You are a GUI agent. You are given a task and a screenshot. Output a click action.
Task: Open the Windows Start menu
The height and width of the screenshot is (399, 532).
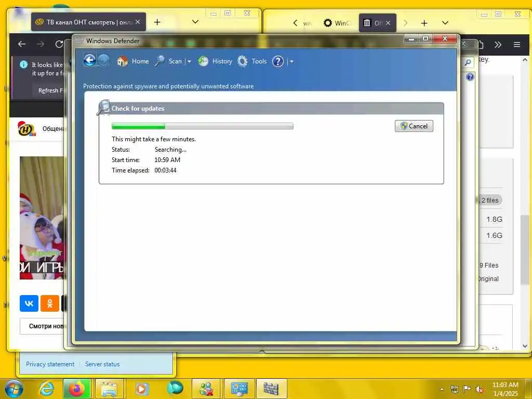click(x=14, y=389)
